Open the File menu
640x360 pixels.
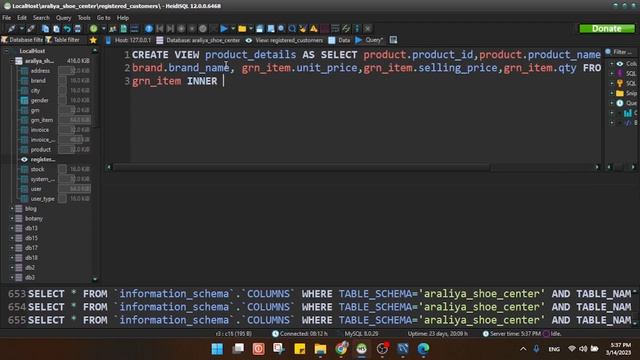7,18
